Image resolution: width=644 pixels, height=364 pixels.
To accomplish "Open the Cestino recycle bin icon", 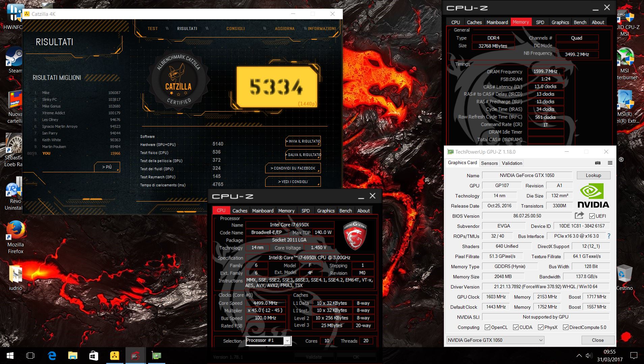I will [624, 277].
